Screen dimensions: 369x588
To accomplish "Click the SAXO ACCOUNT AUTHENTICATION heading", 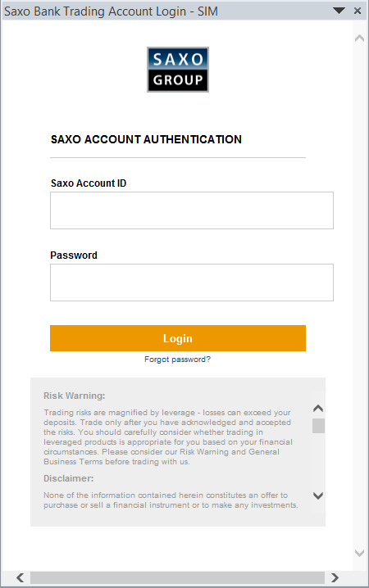I will pos(147,139).
